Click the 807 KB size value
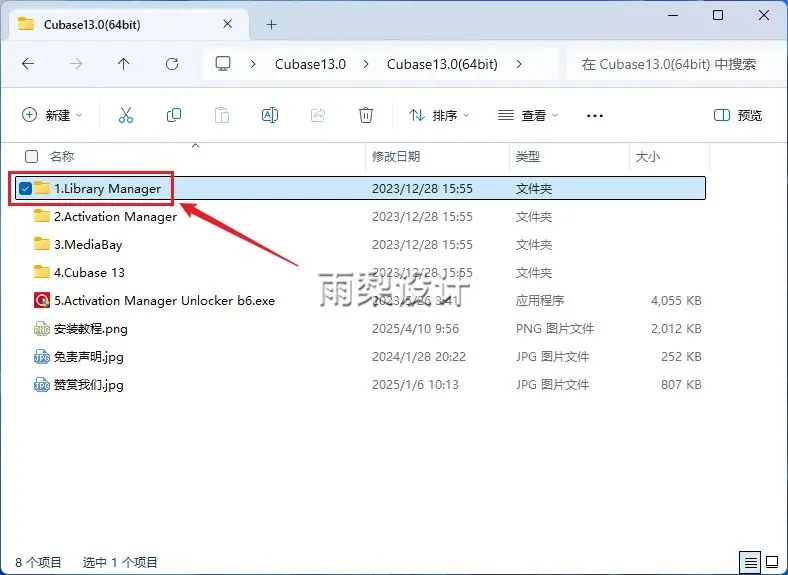Image resolution: width=788 pixels, height=575 pixels. [681, 385]
